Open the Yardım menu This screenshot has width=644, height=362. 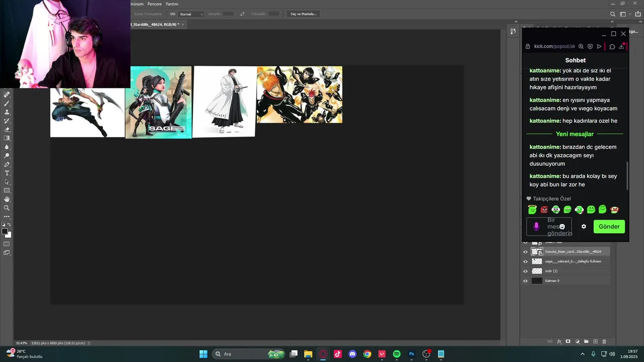pyautogui.click(x=172, y=4)
